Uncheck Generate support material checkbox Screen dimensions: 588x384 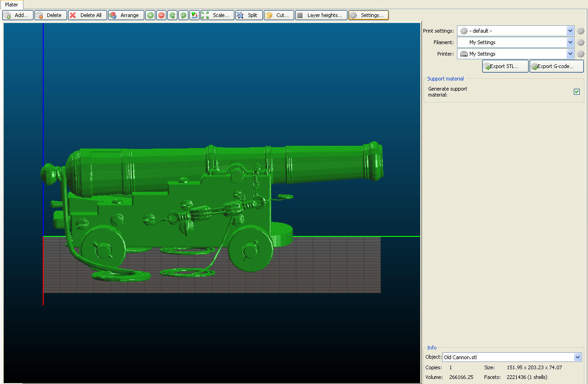[x=577, y=92]
